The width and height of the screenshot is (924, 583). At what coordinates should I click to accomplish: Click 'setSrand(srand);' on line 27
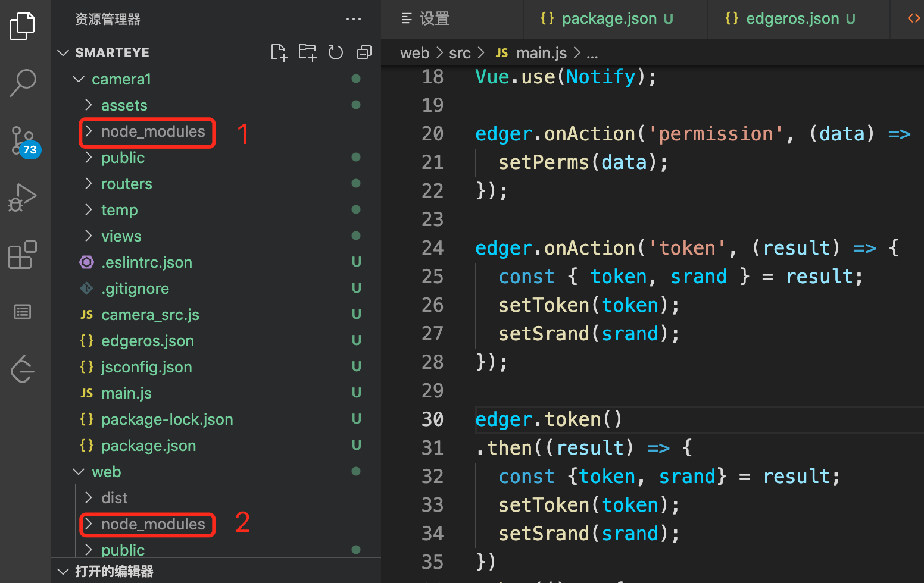(589, 334)
